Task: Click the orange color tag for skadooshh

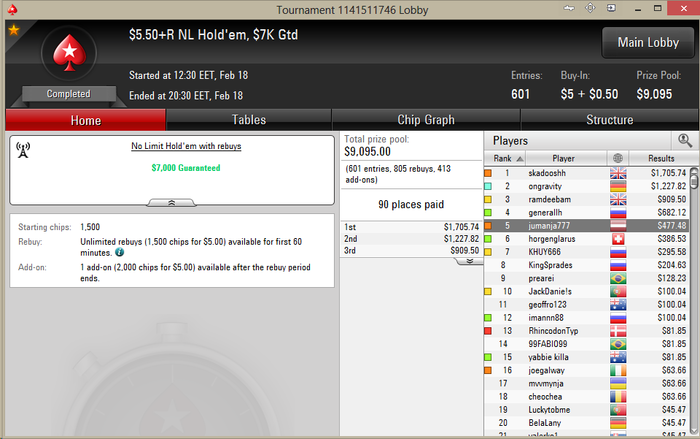Action: tap(488, 173)
